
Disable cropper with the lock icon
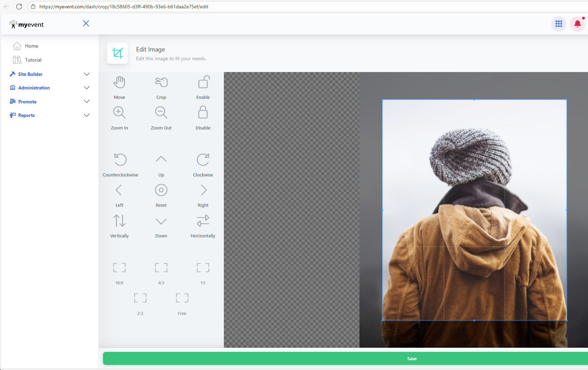click(203, 113)
